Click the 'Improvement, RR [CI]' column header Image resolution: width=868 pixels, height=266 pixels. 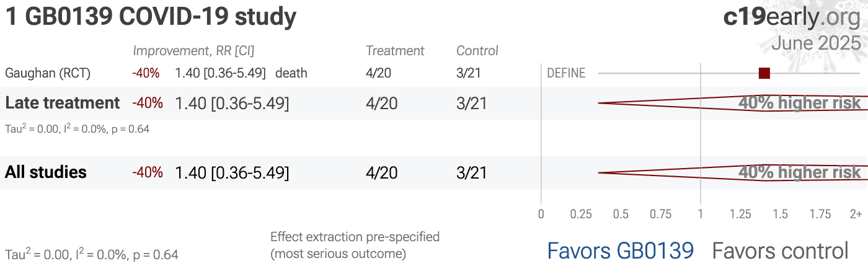(x=193, y=51)
